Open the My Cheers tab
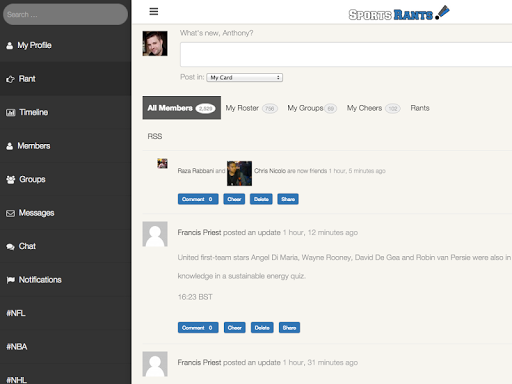This screenshot has height=384, width=512. coord(373,108)
